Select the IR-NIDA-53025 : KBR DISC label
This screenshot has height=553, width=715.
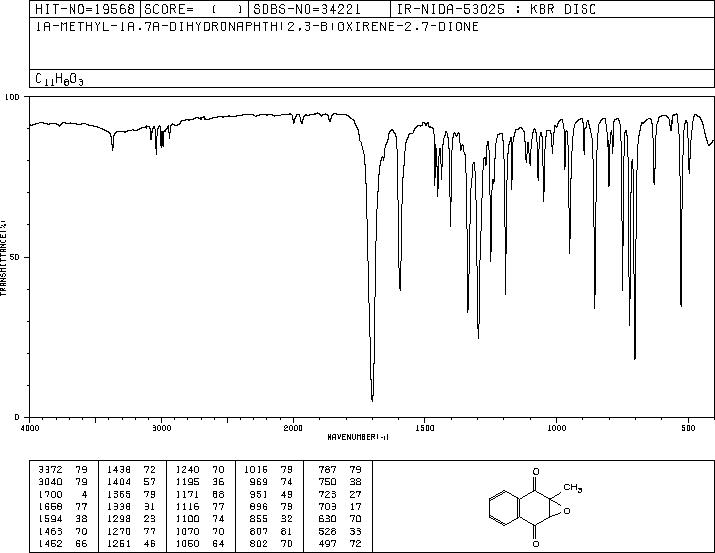pos(496,9)
